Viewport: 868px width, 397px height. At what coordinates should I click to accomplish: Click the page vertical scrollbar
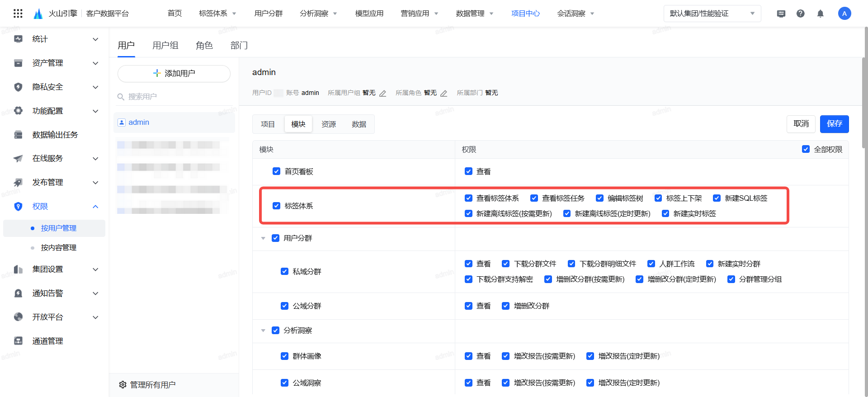click(864, 90)
